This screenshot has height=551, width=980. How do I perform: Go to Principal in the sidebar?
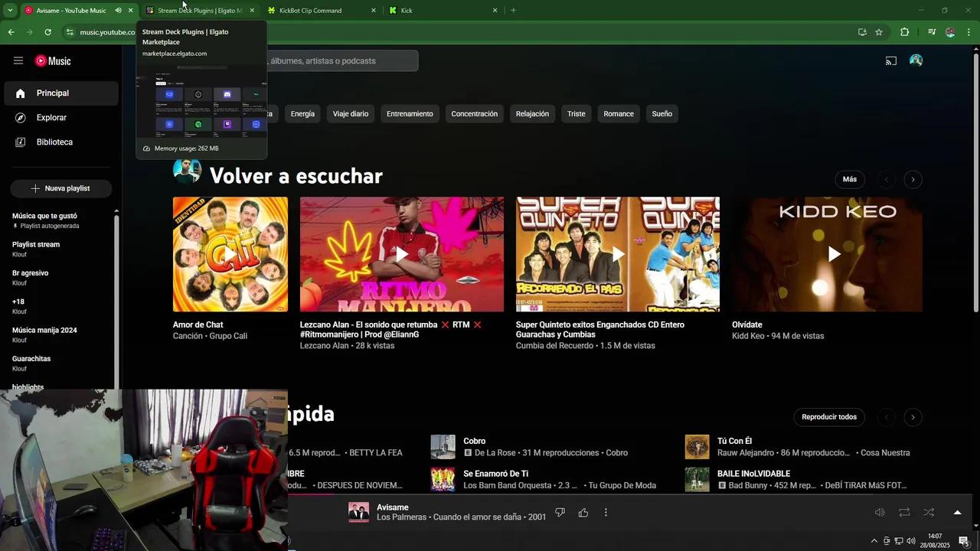pos(61,93)
